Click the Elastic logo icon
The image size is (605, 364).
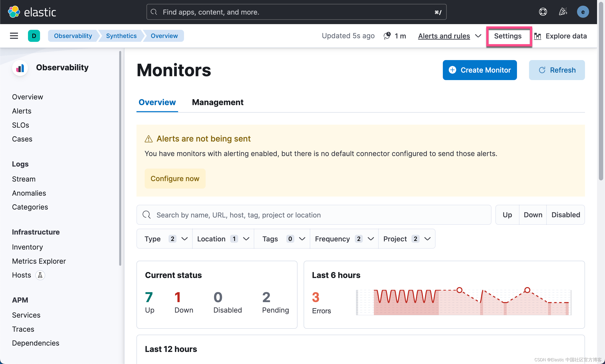tap(14, 12)
